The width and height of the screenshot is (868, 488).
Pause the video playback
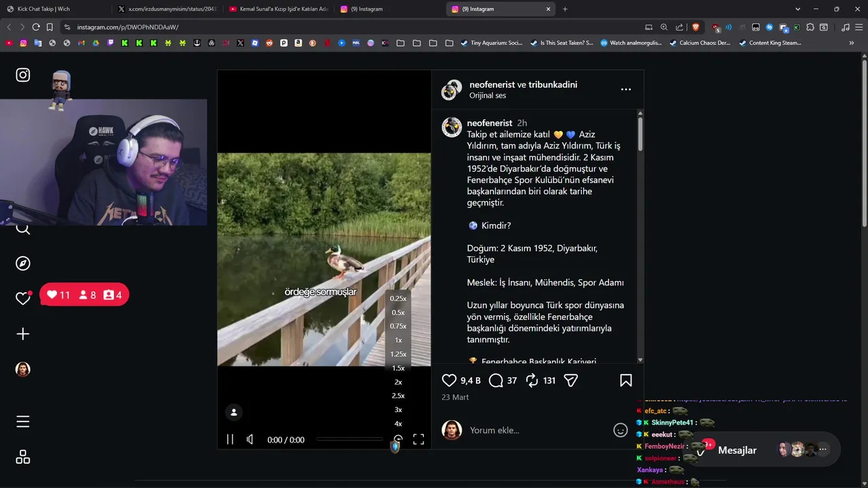[x=230, y=439]
